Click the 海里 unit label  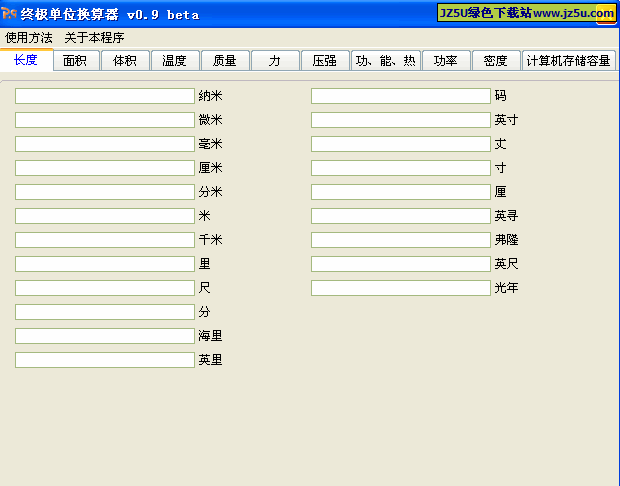(x=210, y=336)
